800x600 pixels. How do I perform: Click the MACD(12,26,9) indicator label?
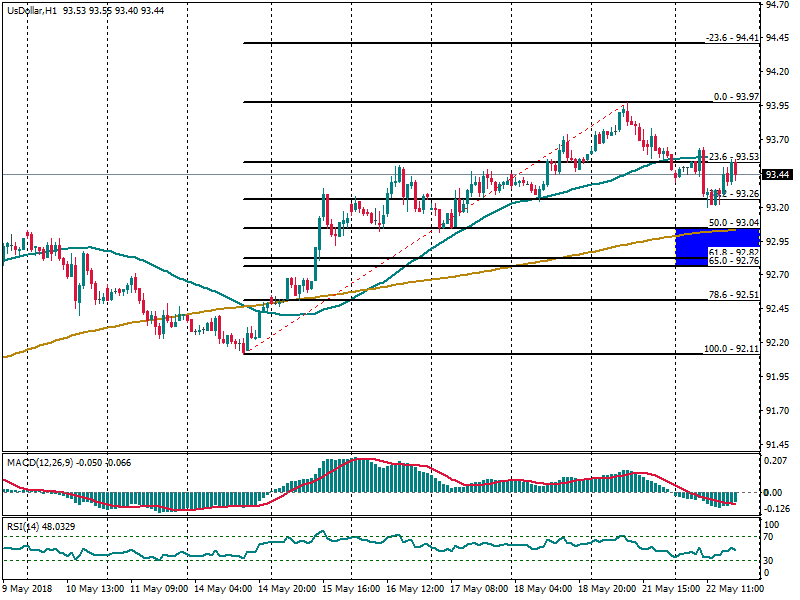coord(40,463)
